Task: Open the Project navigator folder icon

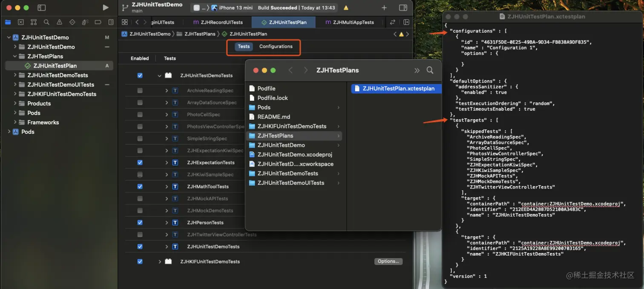Action: [x=8, y=22]
